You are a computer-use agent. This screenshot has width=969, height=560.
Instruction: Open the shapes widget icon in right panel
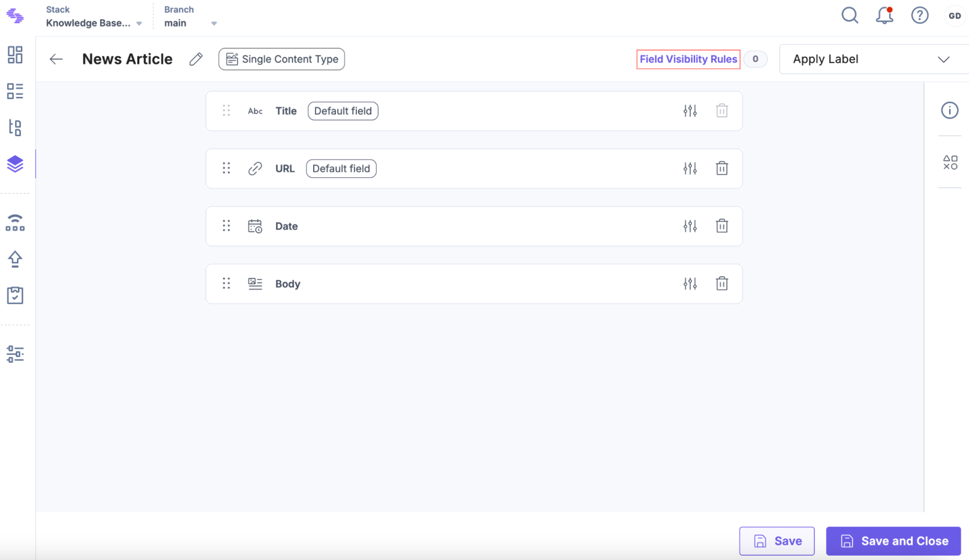pyautogui.click(x=950, y=162)
